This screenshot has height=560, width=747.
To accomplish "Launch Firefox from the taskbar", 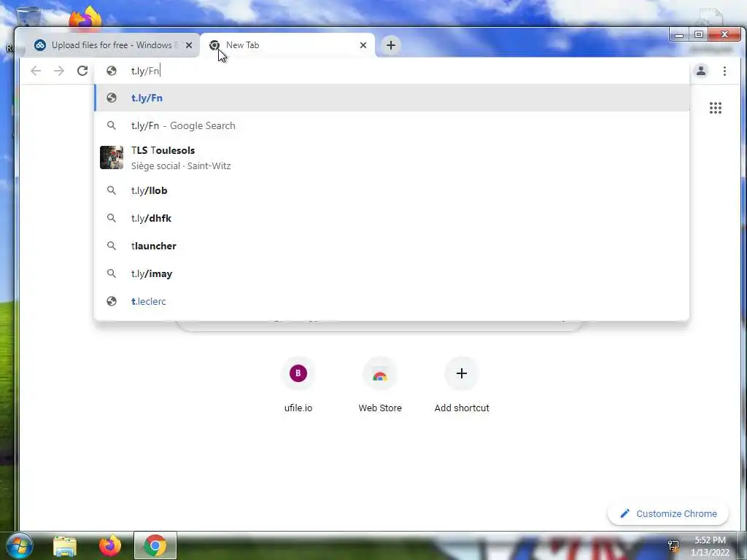I will tap(110, 545).
